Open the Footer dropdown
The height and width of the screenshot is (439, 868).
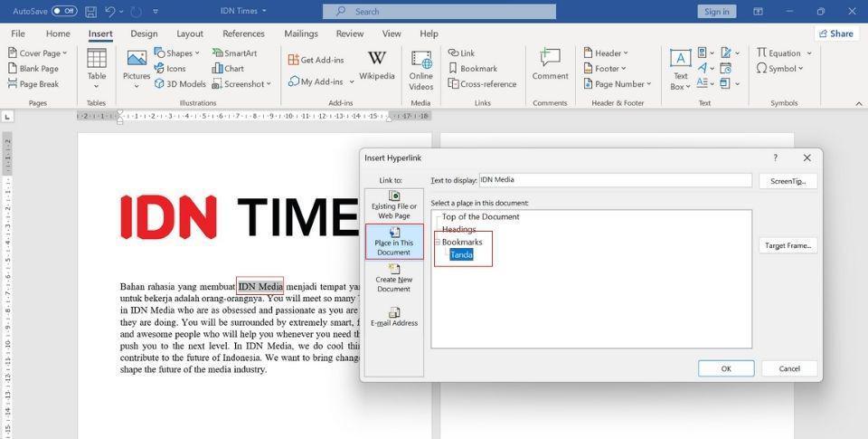point(605,69)
